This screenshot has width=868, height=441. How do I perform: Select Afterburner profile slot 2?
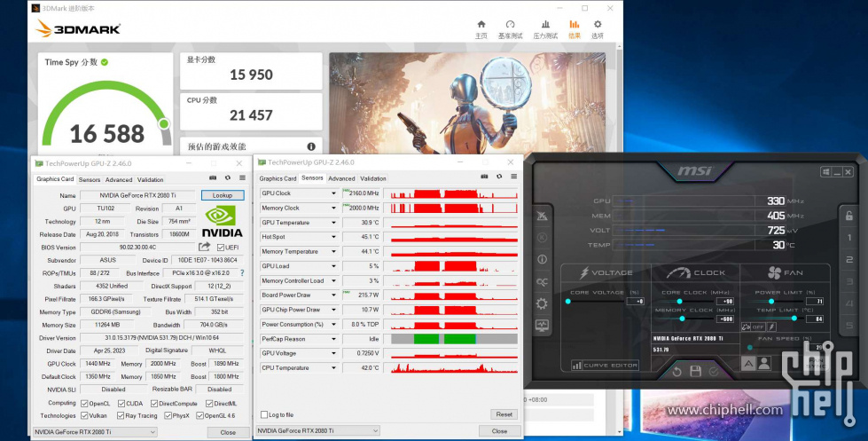pyautogui.click(x=849, y=259)
